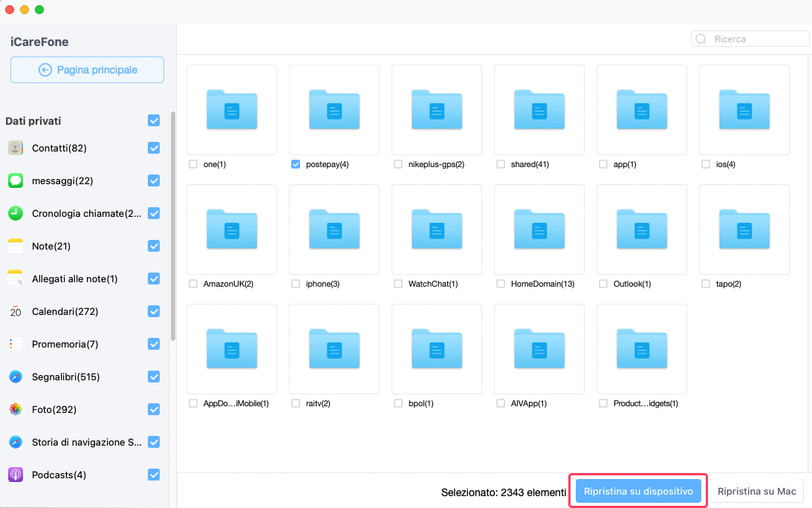
Task: Select the purple Podcasts icon
Action: [16, 475]
